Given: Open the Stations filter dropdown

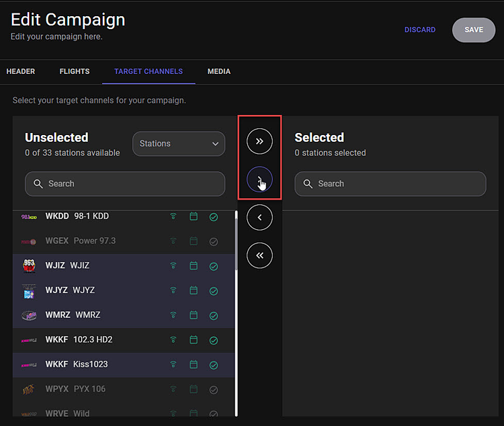Looking at the screenshot, I should click(x=179, y=144).
